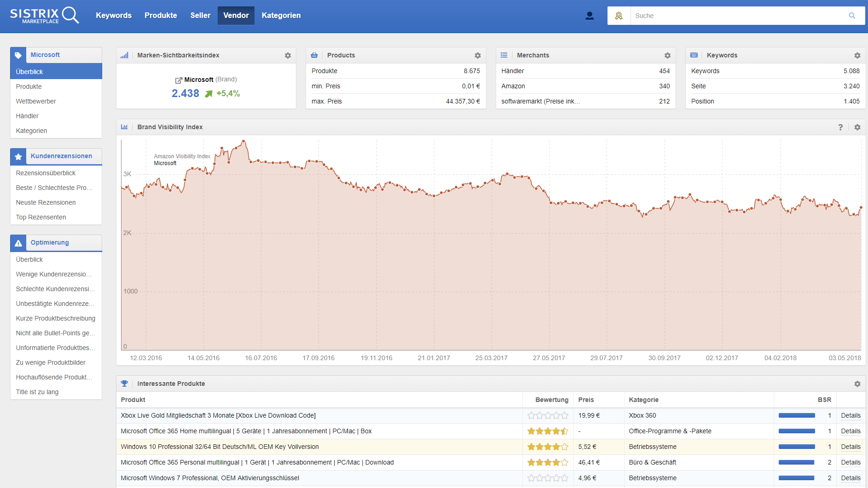Open the Keywords box gear settings
The height and width of the screenshot is (488, 868).
[857, 55]
